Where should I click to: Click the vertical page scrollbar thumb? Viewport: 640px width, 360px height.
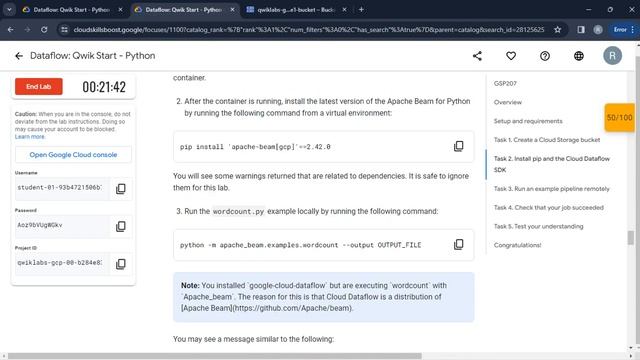pyautogui.click(x=631, y=238)
